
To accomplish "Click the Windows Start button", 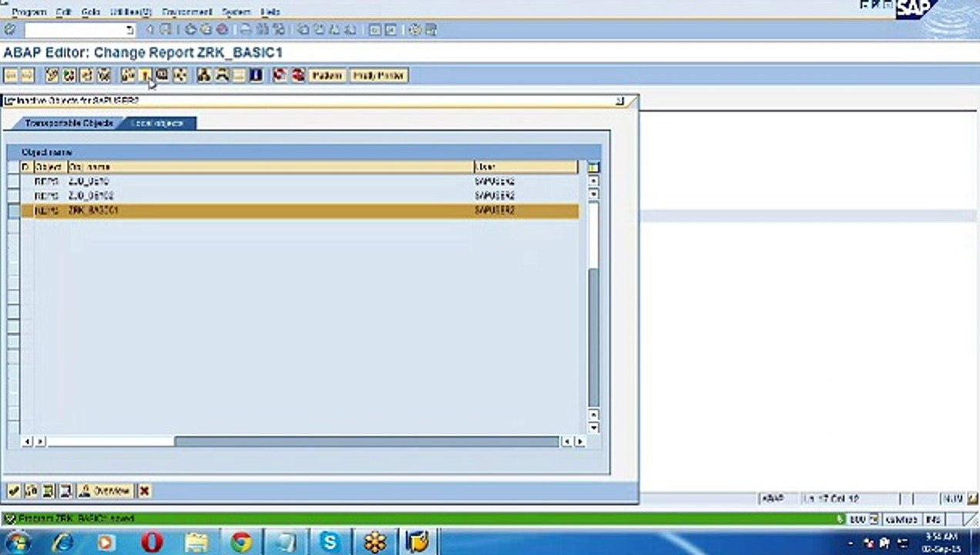I will point(17,542).
